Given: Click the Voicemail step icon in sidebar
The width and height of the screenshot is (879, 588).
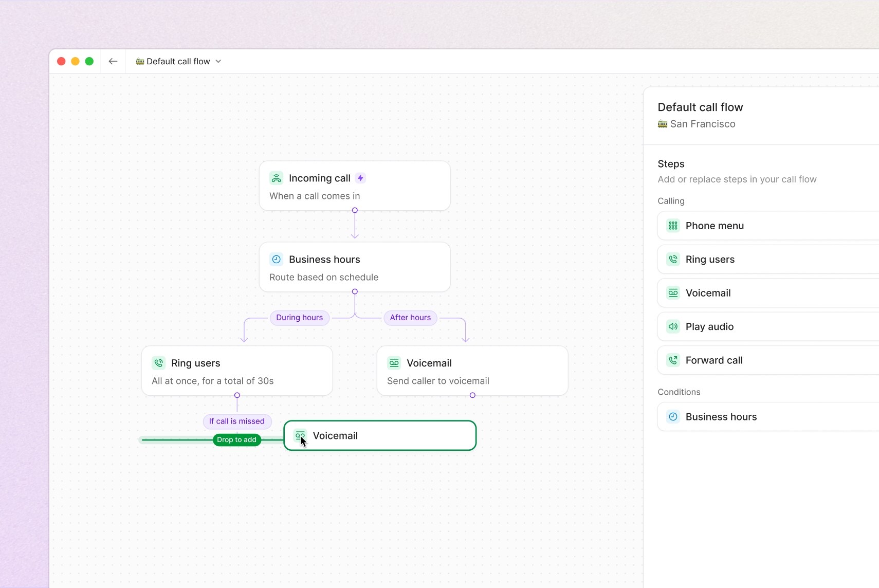Looking at the screenshot, I should [673, 293].
